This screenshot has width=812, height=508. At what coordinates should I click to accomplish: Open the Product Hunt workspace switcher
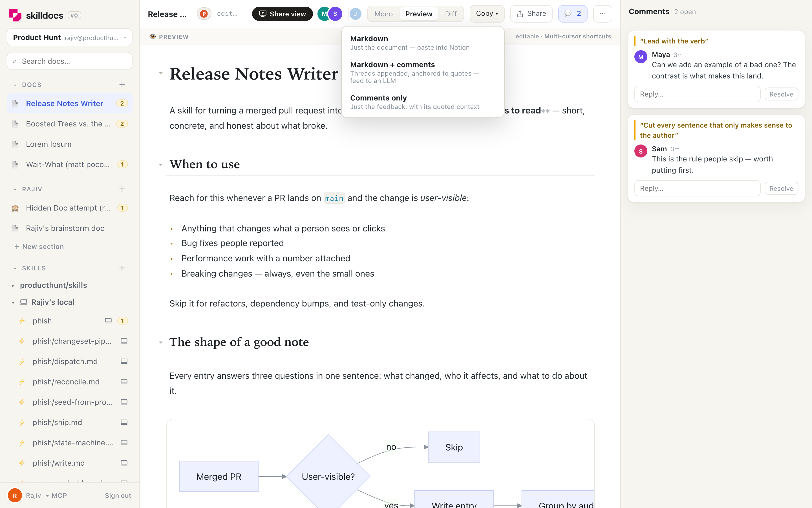(x=69, y=38)
